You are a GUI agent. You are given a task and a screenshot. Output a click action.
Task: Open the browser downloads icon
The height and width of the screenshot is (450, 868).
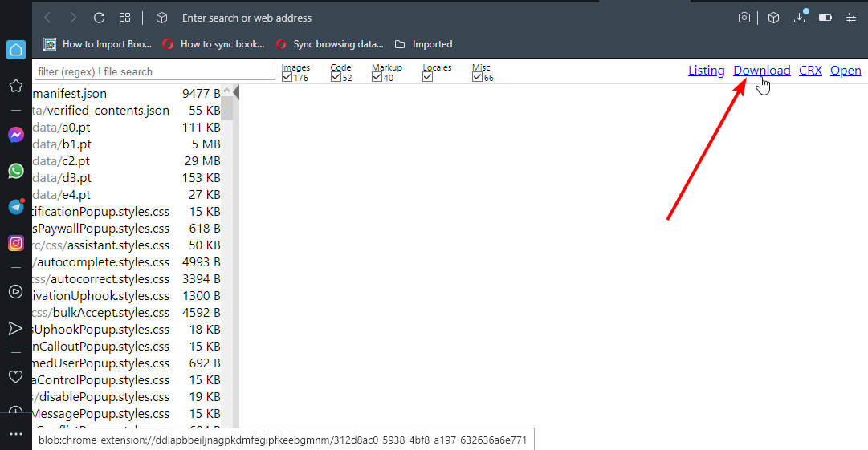pyautogui.click(x=800, y=18)
